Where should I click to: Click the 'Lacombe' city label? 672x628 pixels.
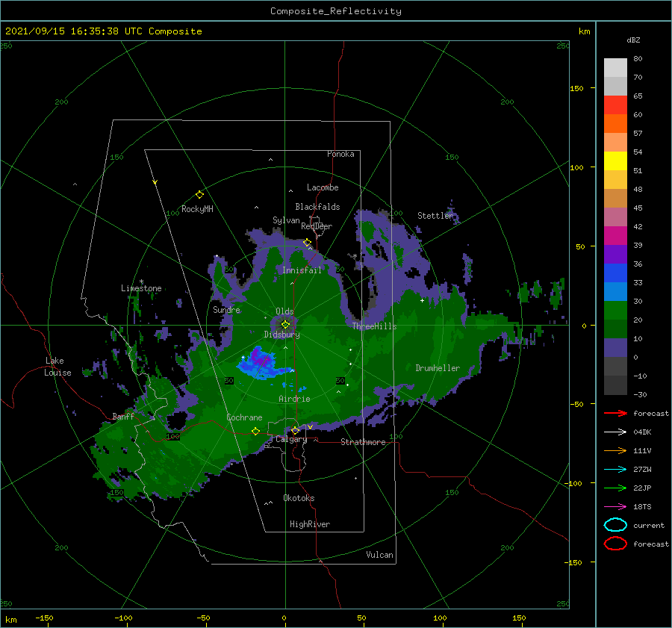(x=323, y=187)
